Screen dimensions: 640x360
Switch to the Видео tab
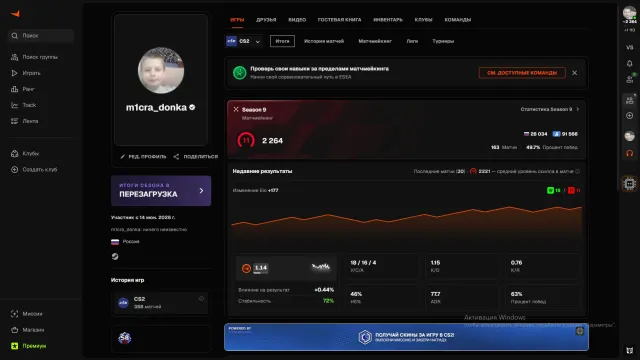pyautogui.click(x=297, y=20)
